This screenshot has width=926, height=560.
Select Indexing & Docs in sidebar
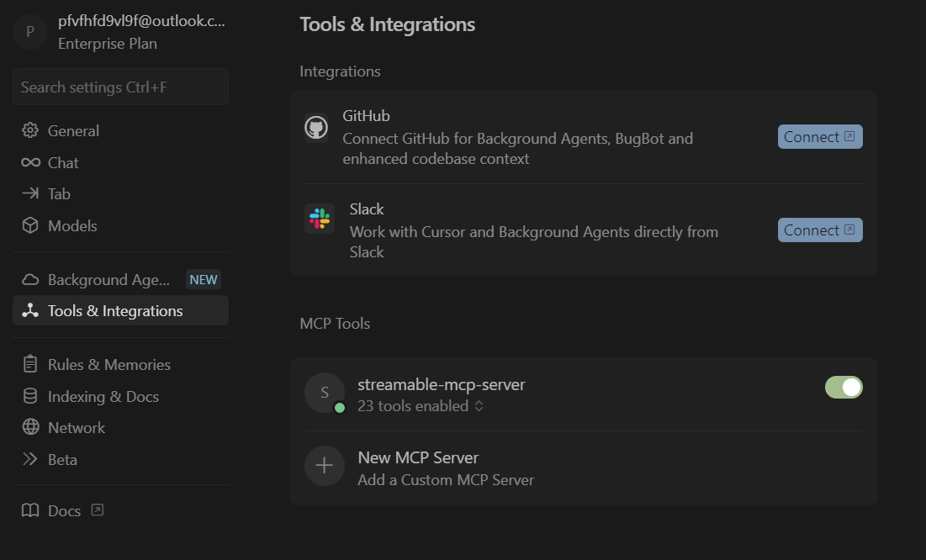click(103, 396)
